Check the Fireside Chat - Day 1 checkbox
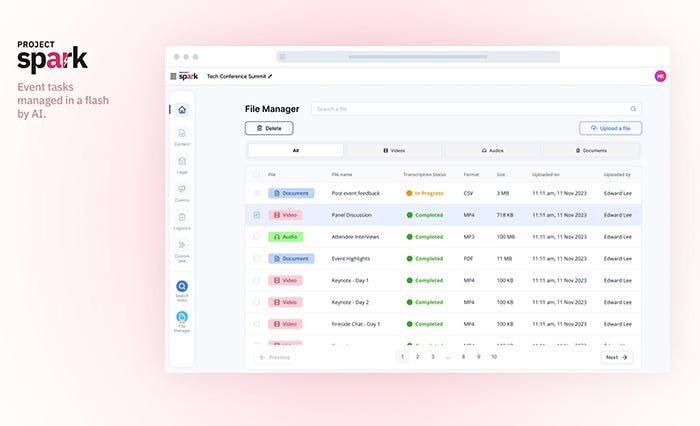Image resolution: width=700 pixels, height=426 pixels. [256, 324]
